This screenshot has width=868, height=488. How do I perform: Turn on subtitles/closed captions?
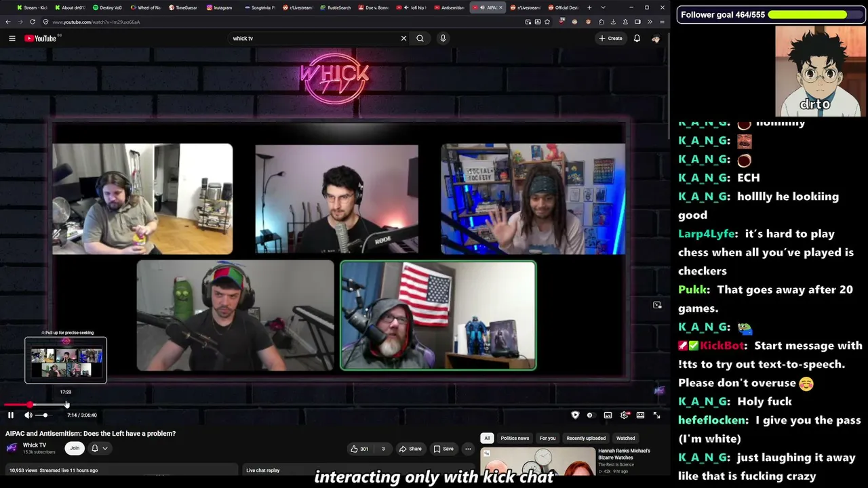(x=608, y=415)
